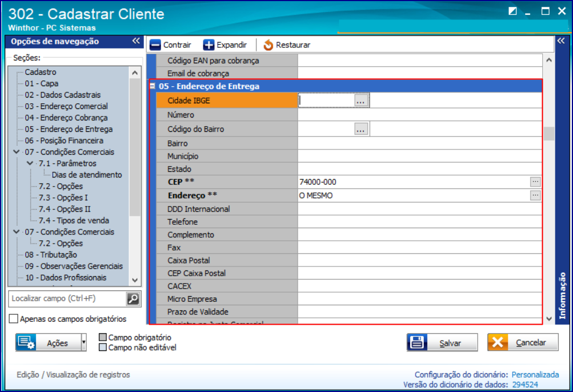
Task: Click the Prazo de Validade field
Action: click(x=420, y=312)
